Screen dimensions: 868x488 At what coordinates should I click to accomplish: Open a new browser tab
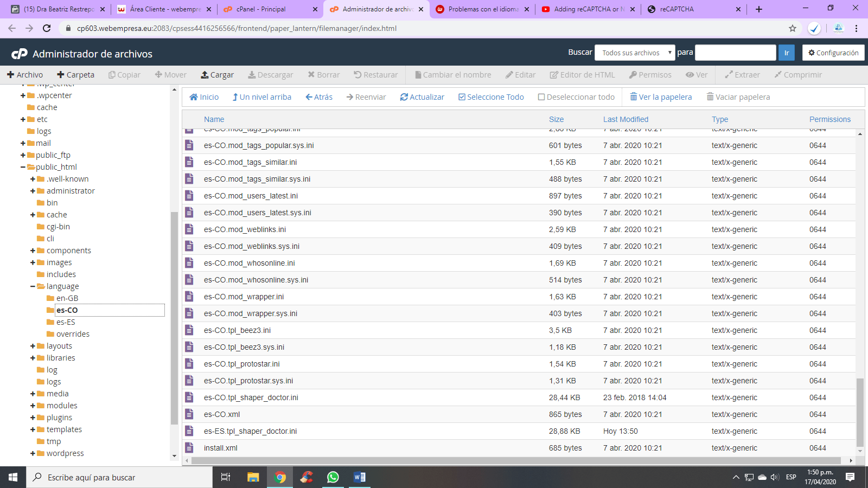(759, 9)
